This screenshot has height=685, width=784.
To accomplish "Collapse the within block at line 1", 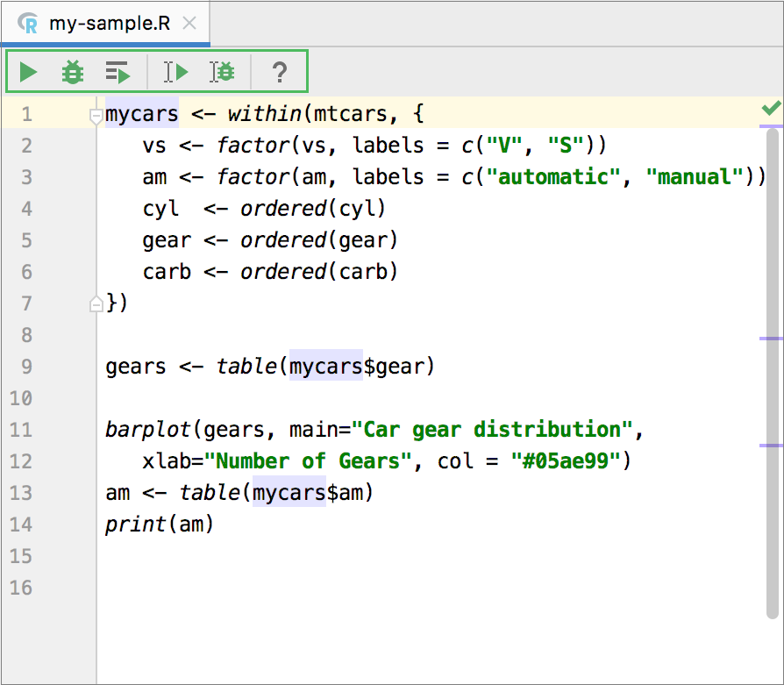I will 96,115.
